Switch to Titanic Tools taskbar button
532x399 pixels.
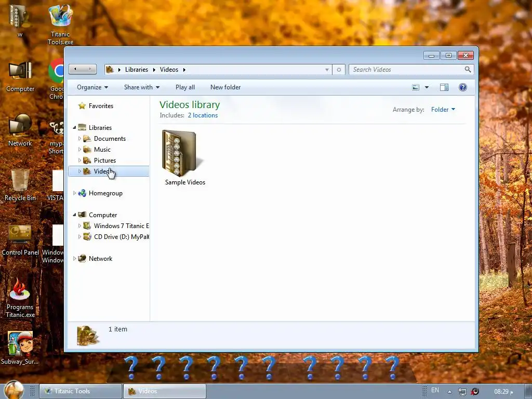[x=81, y=391]
